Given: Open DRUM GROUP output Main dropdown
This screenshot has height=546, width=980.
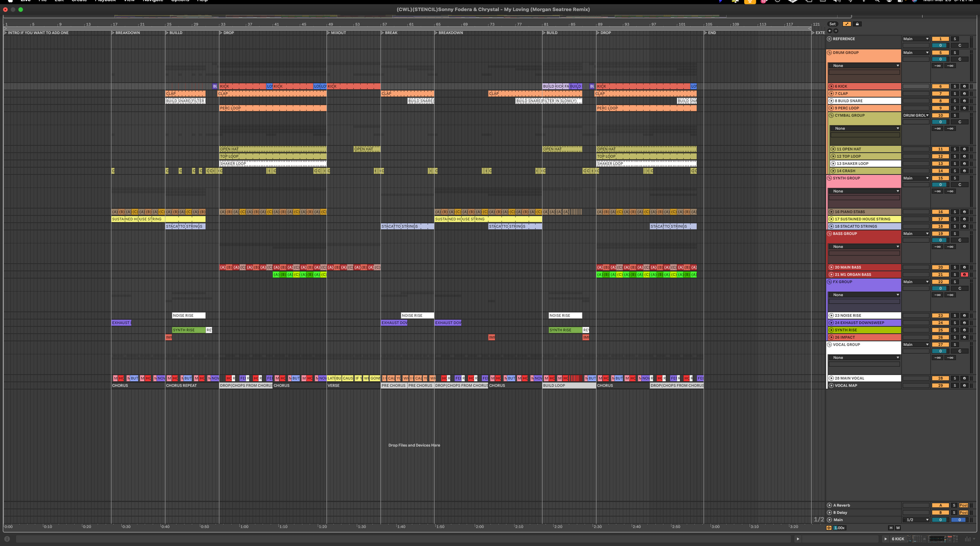Looking at the screenshot, I should [x=916, y=53].
